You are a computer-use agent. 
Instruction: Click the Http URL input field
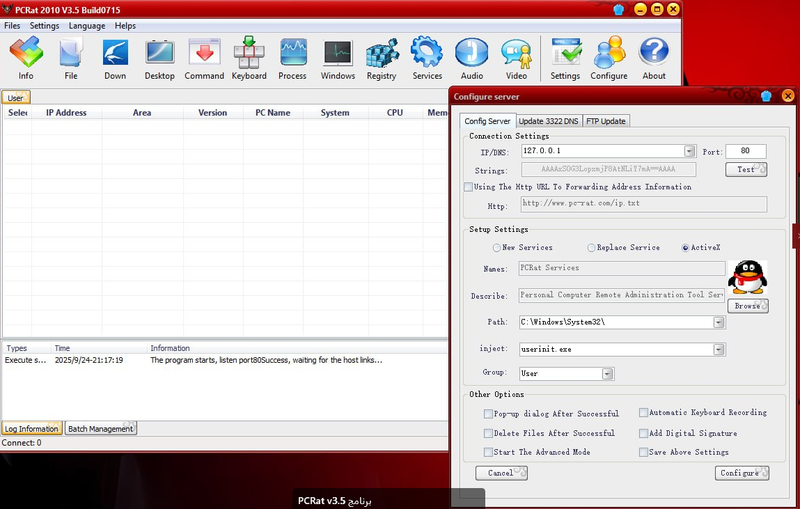pos(643,204)
